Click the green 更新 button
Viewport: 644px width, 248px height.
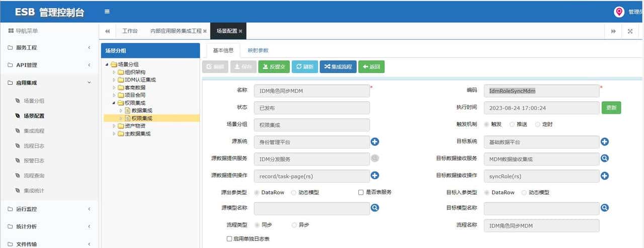(x=611, y=108)
